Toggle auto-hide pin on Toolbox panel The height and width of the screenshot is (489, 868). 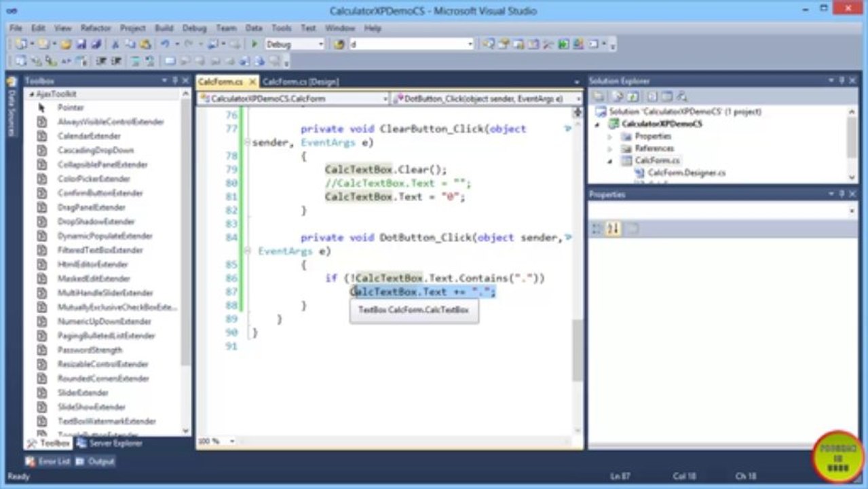coord(174,81)
